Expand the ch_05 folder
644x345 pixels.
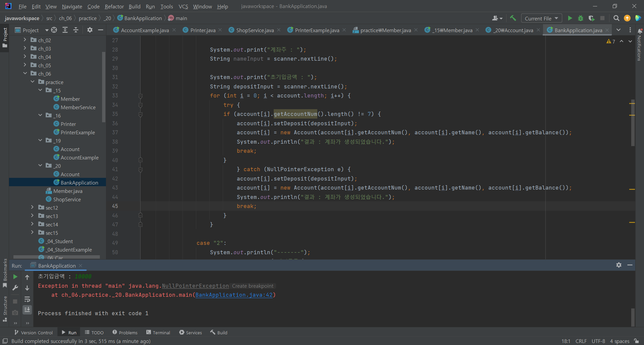point(25,65)
